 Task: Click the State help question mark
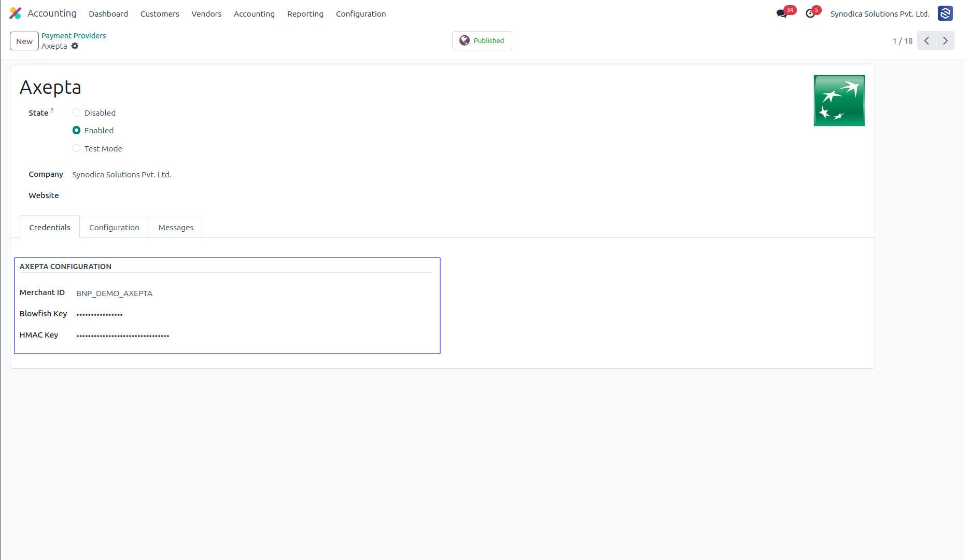(52, 110)
